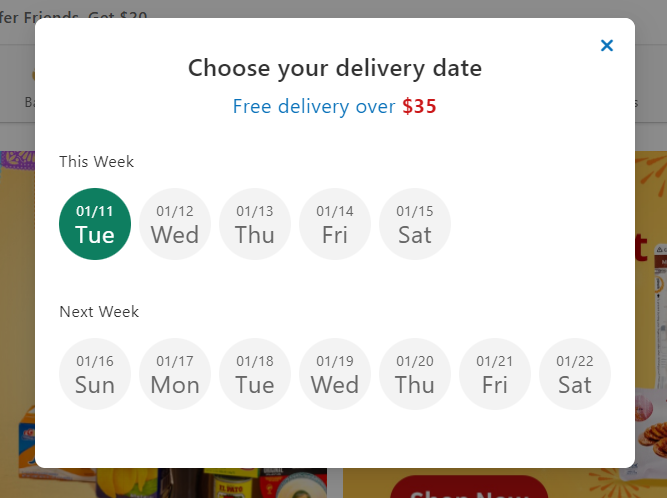Viewport: 668px width, 498px height.
Task: Select Friday 01/14 delivery date
Action: tap(335, 224)
